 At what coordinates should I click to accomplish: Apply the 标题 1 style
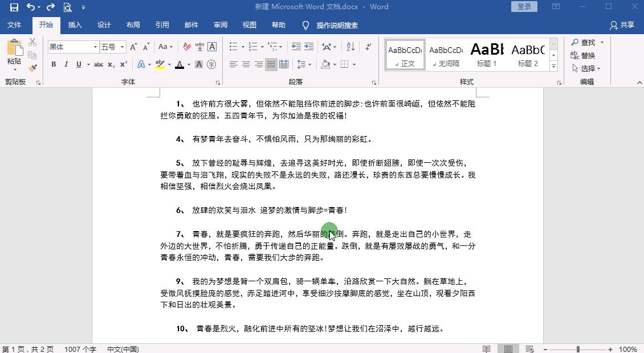[487, 54]
